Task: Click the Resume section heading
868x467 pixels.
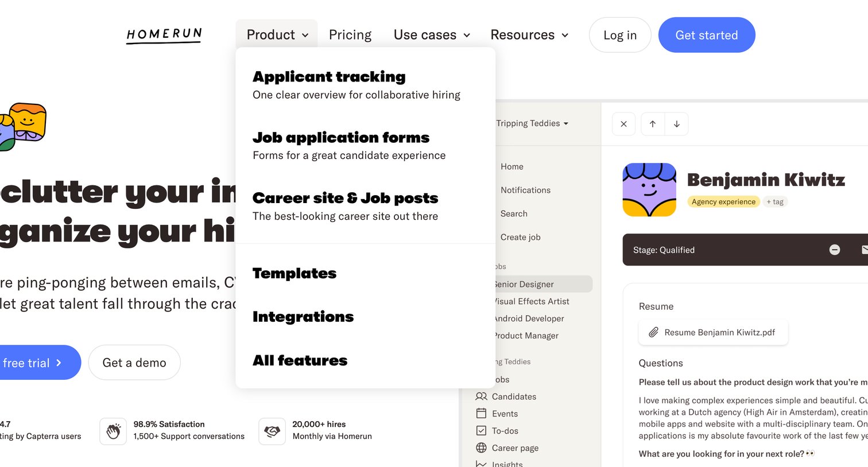Action: [x=656, y=306]
